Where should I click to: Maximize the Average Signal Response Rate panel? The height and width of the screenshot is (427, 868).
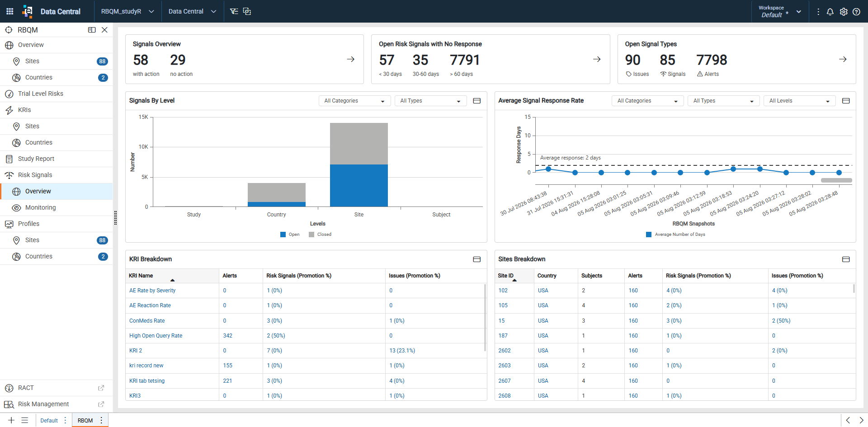[846, 101]
